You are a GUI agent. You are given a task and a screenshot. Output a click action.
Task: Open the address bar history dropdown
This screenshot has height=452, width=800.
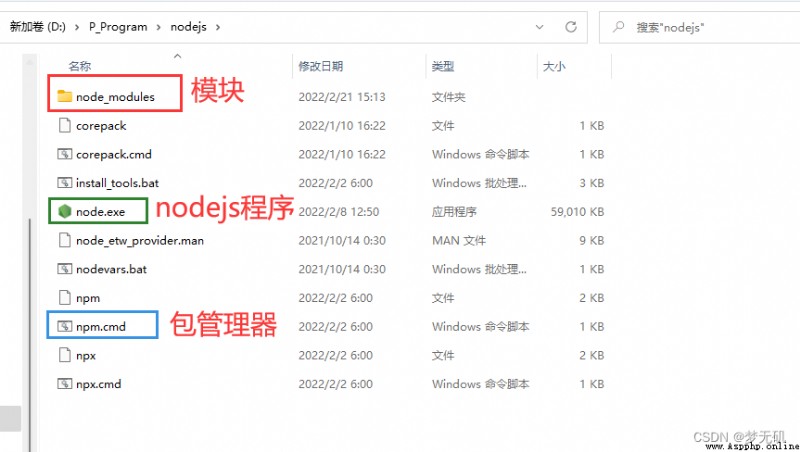tap(539, 27)
